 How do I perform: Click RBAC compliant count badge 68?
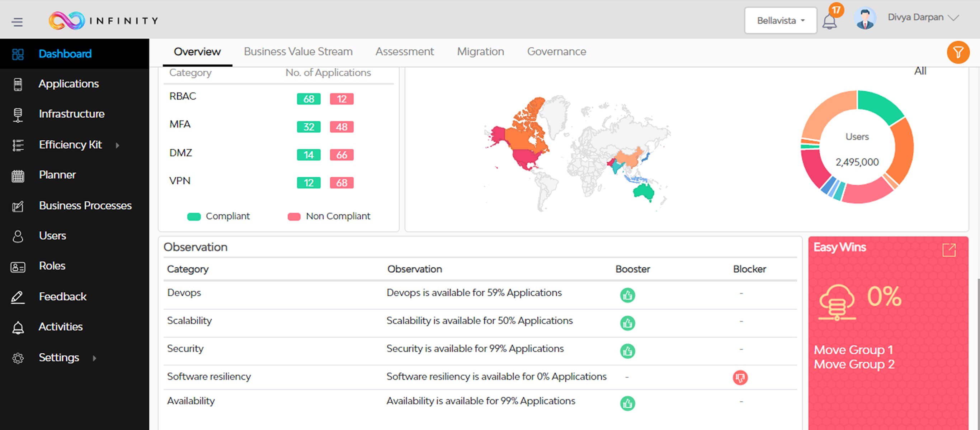tap(308, 99)
